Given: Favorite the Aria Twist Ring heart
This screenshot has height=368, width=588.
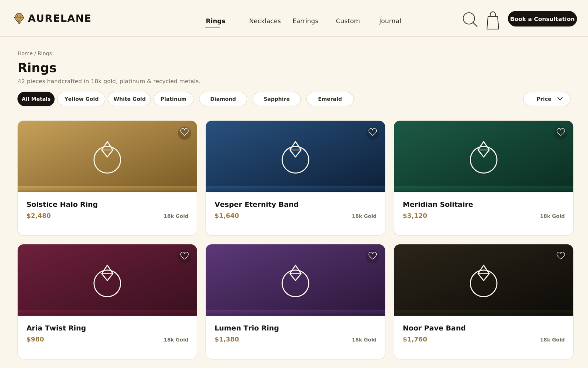Looking at the screenshot, I should pos(184,256).
